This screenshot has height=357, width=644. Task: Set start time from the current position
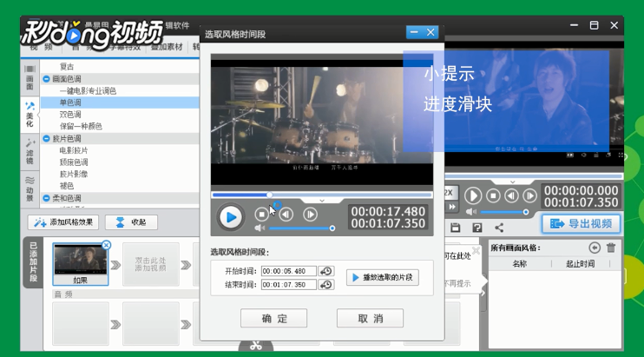click(x=326, y=271)
